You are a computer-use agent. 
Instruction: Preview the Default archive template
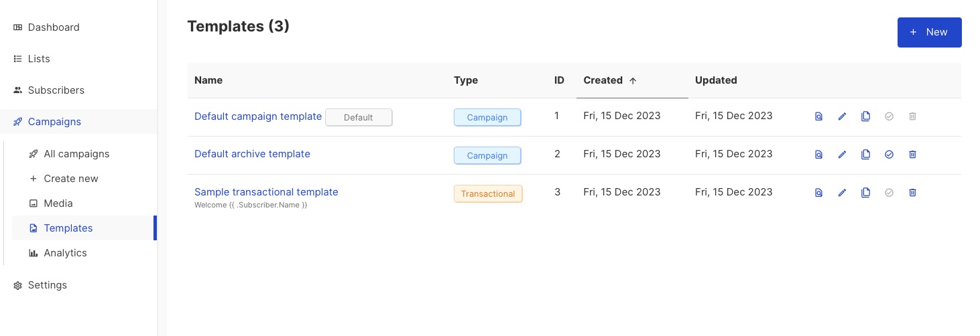[x=818, y=155]
